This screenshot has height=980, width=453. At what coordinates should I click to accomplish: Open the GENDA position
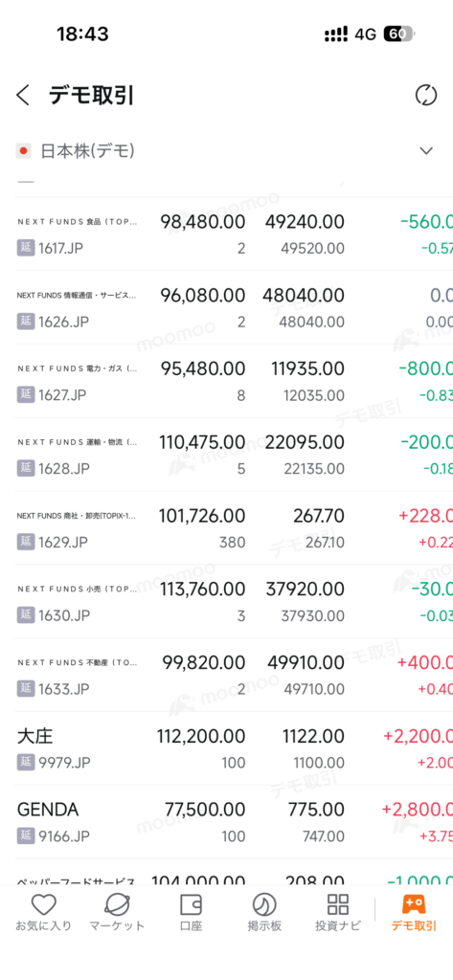point(234,822)
